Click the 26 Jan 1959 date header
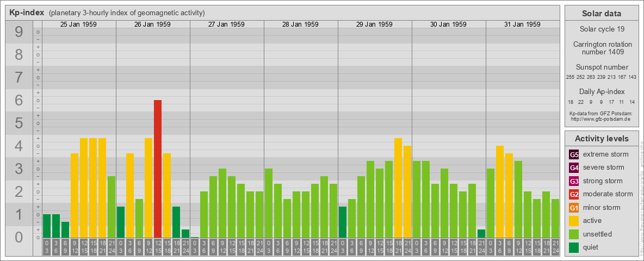The image size is (644, 261). click(152, 24)
